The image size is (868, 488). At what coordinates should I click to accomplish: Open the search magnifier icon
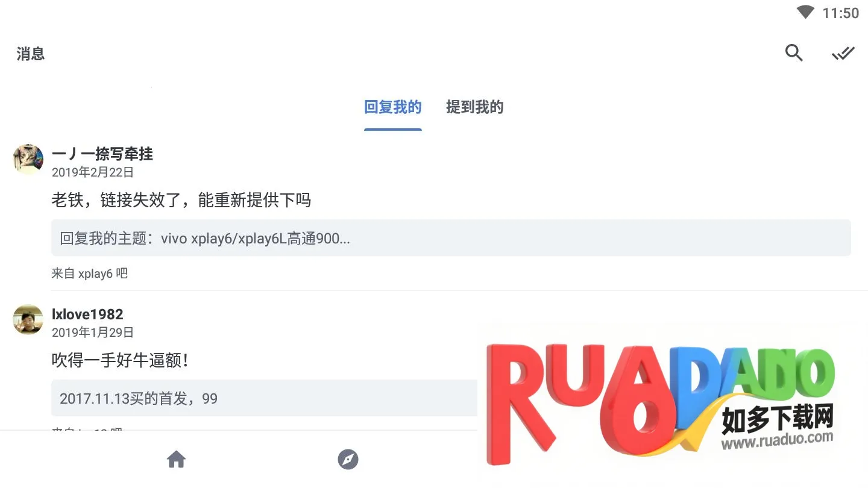(x=794, y=53)
